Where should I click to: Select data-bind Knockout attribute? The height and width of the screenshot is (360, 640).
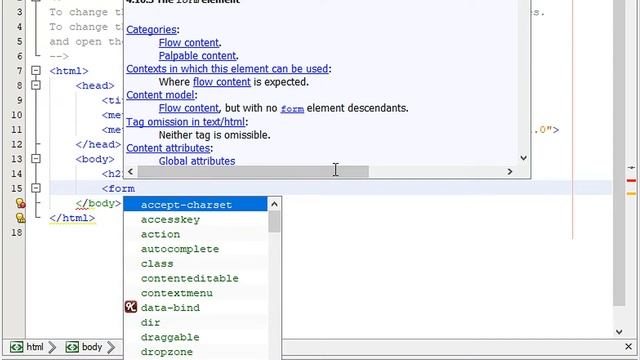tap(196, 308)
